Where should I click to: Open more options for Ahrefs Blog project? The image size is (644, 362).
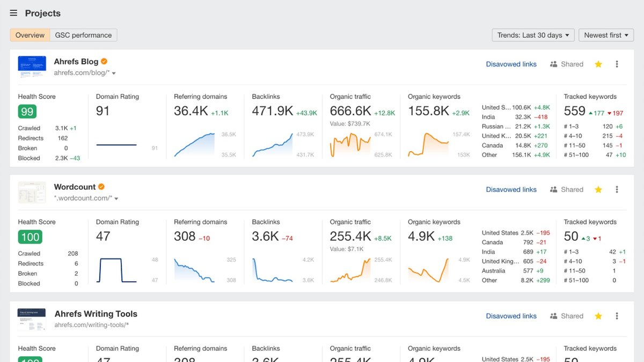tap(617, 64)
